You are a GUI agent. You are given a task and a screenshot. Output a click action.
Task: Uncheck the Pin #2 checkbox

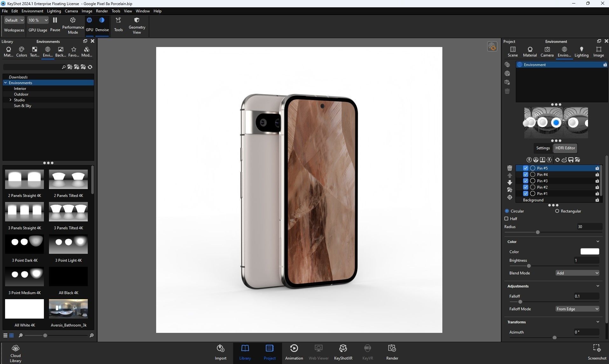tap(525, 187)
